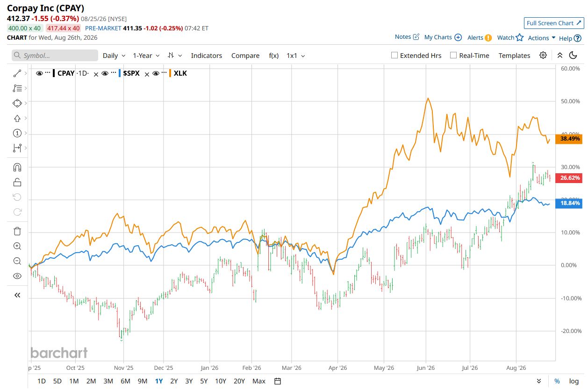Click the undo arrow in left toolbar
Viewport: 588px width, 389px height.
tap(17, 197)
